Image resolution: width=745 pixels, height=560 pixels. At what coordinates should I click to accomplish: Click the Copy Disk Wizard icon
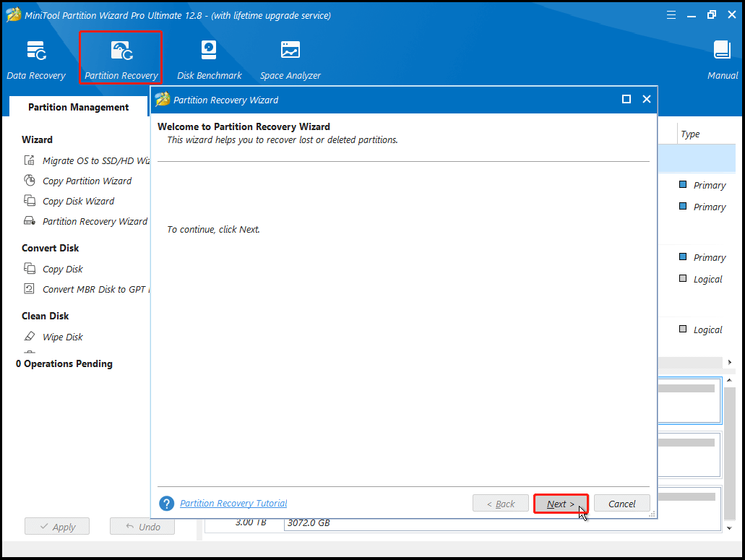click(30, 200)
